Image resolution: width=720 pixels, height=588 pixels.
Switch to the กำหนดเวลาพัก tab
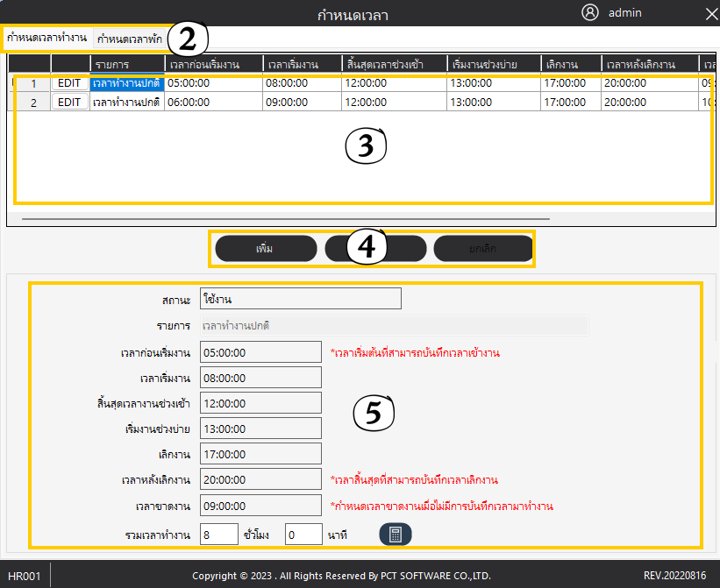130,39
